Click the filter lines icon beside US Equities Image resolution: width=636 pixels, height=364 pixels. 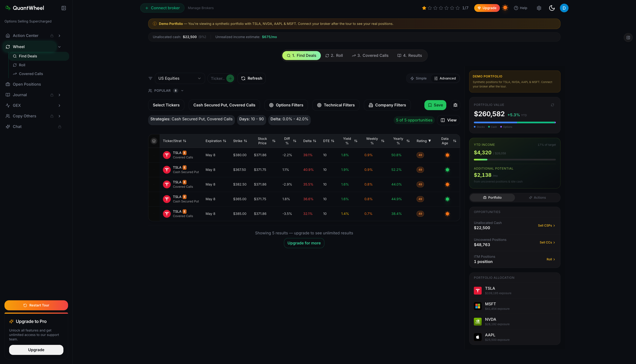point(150,78)
